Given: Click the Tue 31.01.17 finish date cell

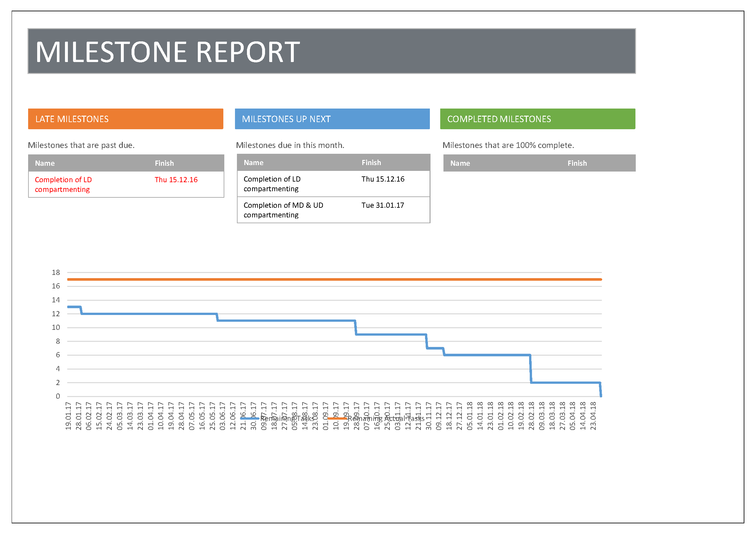Looking at the screenshot, I should point(383,205).
